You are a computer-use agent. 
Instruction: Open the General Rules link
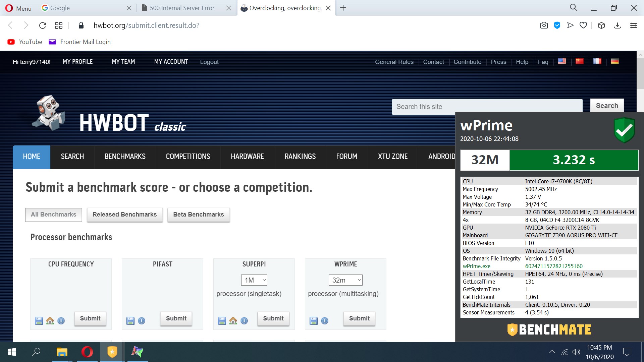394,62
